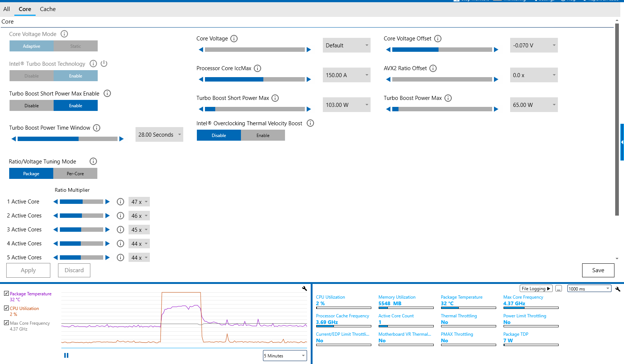Click the Discard button
This screenshot has height=364, width=624.
click(74, 270)
